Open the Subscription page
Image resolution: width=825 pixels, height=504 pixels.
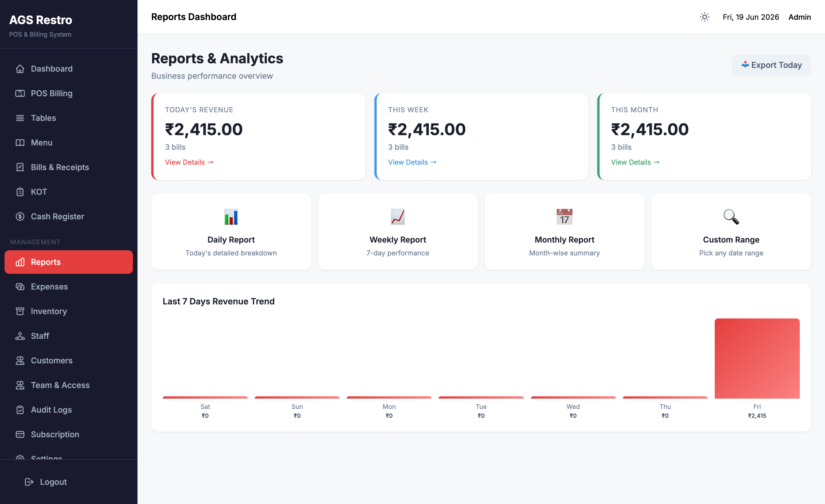coord(69,434)
